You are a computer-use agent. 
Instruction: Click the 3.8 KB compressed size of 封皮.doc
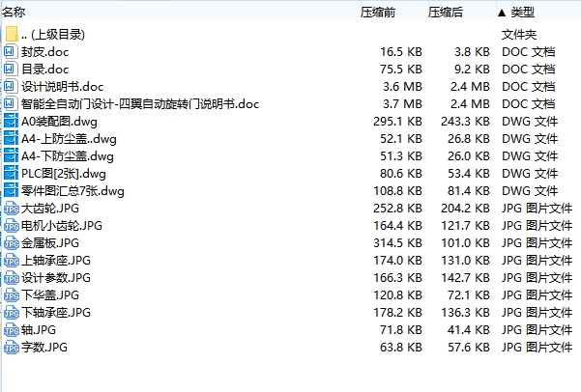[472, 52]
